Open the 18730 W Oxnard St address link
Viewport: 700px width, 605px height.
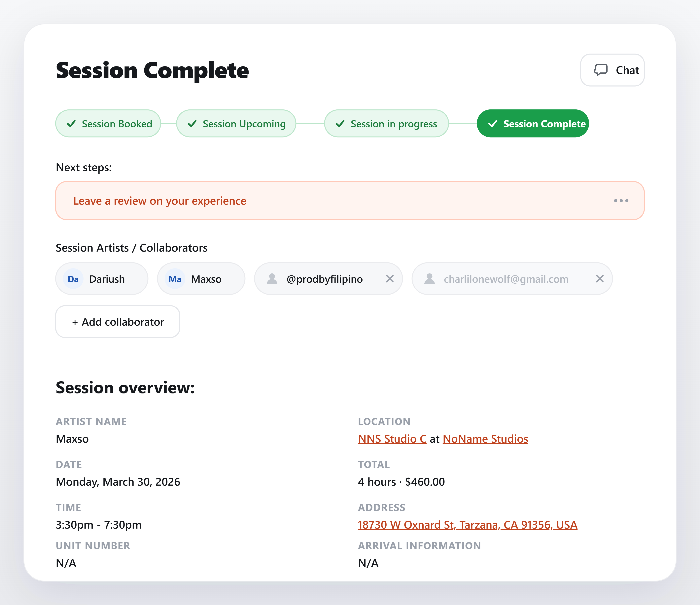tap(468, 525)
